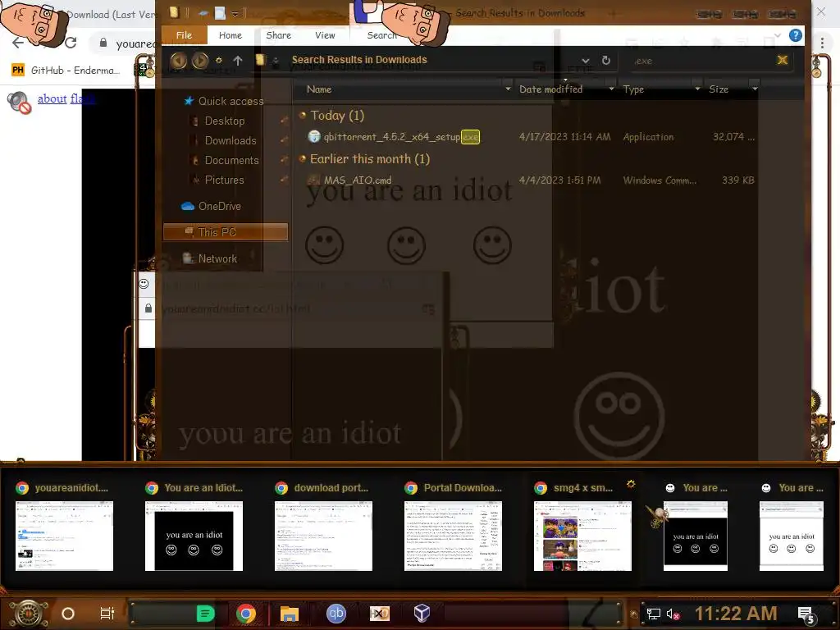Viewport: 840px width, 630px height.
Task: Open qBittorrent from the taskbar
Action: click(336, 614)
